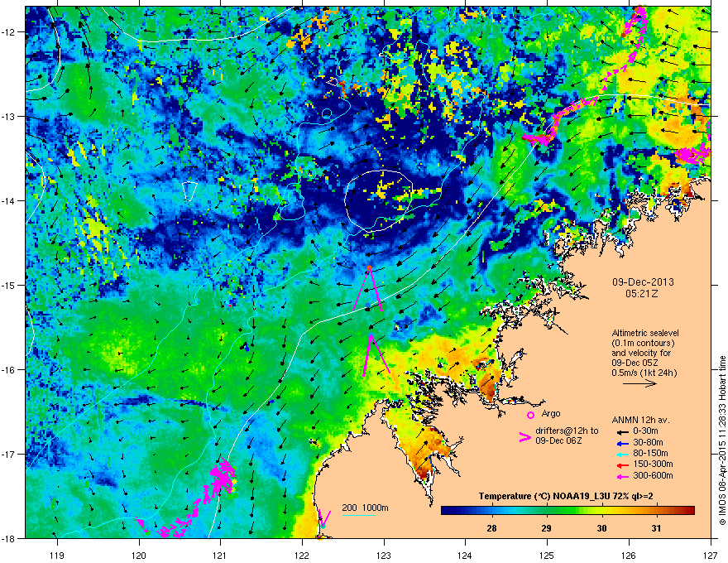Click the '30-80m' depth label
This screenshot has width=728, height=563.
point(648,443)
